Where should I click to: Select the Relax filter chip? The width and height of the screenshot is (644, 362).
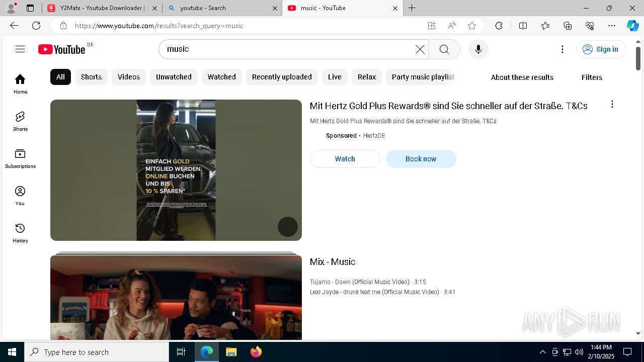tap(367, 77)
